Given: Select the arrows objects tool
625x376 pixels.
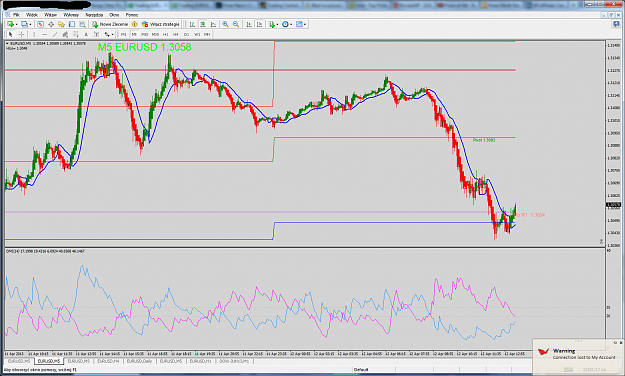Looking at the screenshot, I should pyautogui.click(x=107, y=34).
